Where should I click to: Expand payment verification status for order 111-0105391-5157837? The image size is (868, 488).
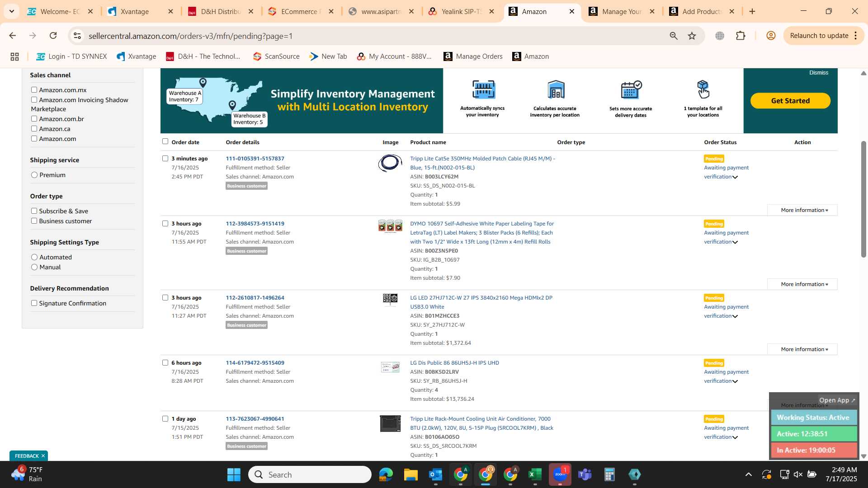[x=735, y=177]
